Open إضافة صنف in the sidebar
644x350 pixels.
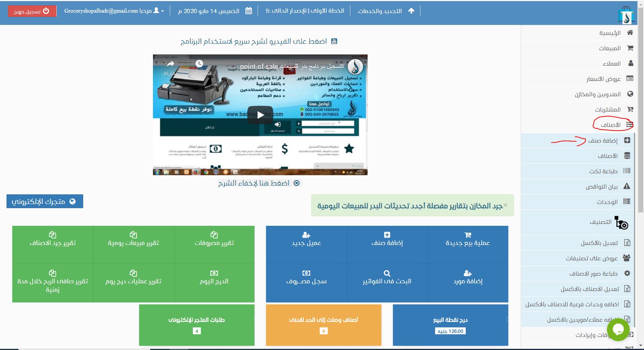point(603,141)
